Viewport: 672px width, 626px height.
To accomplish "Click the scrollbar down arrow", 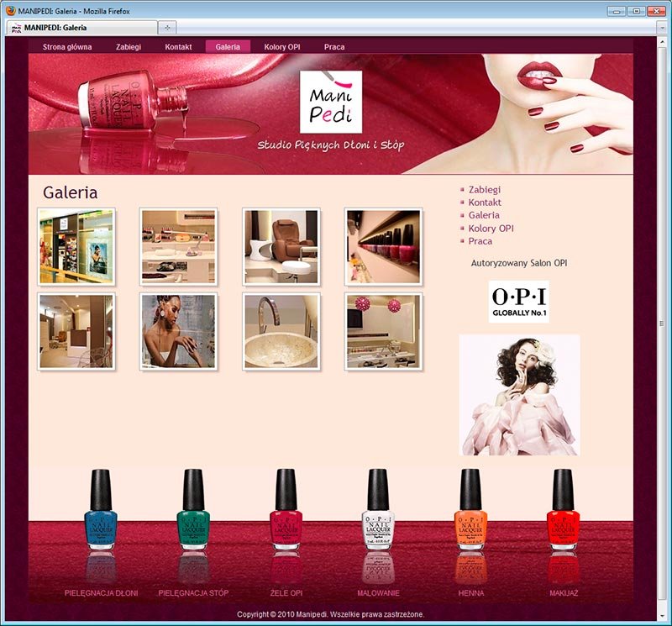I will [662, 616].
